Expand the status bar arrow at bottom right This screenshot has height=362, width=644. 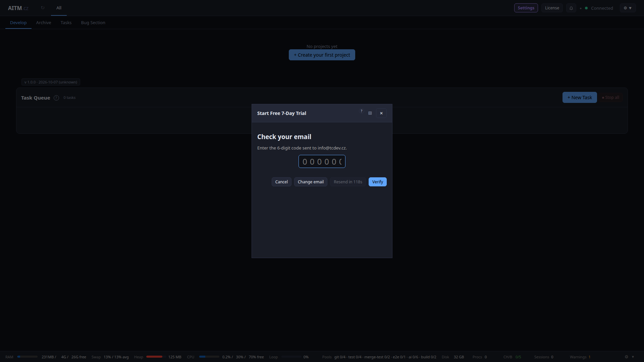click(633, 357)
